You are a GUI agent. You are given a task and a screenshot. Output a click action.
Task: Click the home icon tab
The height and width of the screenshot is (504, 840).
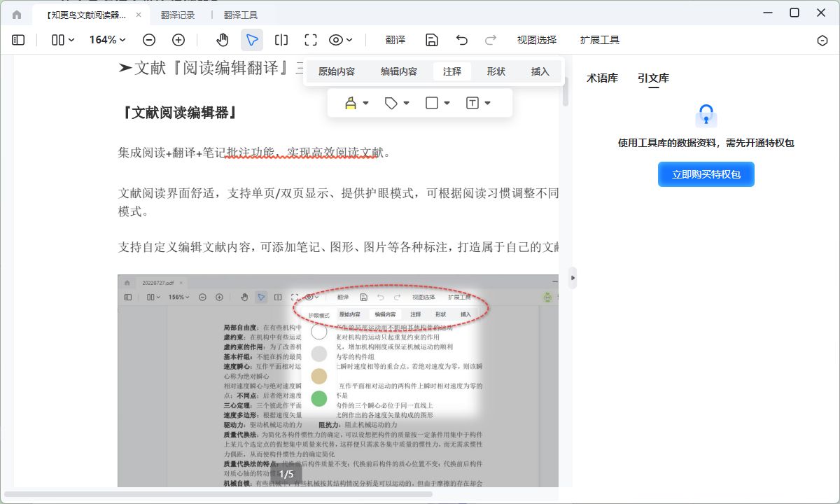point(17,15)
